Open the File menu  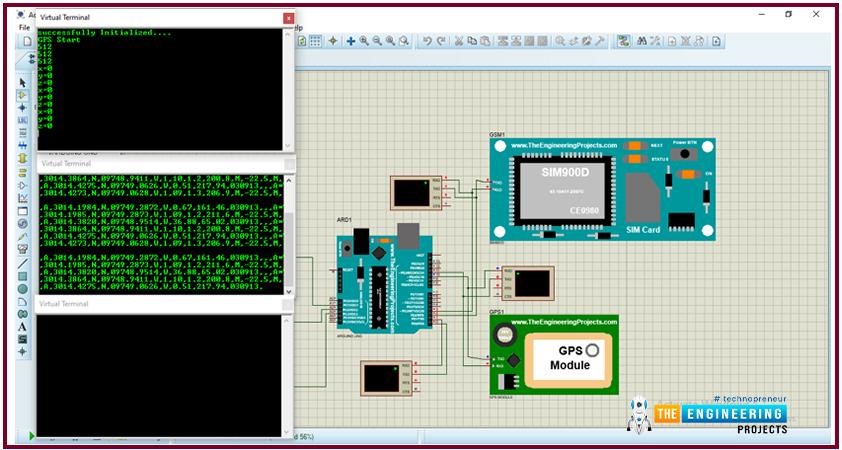[24, 27]
